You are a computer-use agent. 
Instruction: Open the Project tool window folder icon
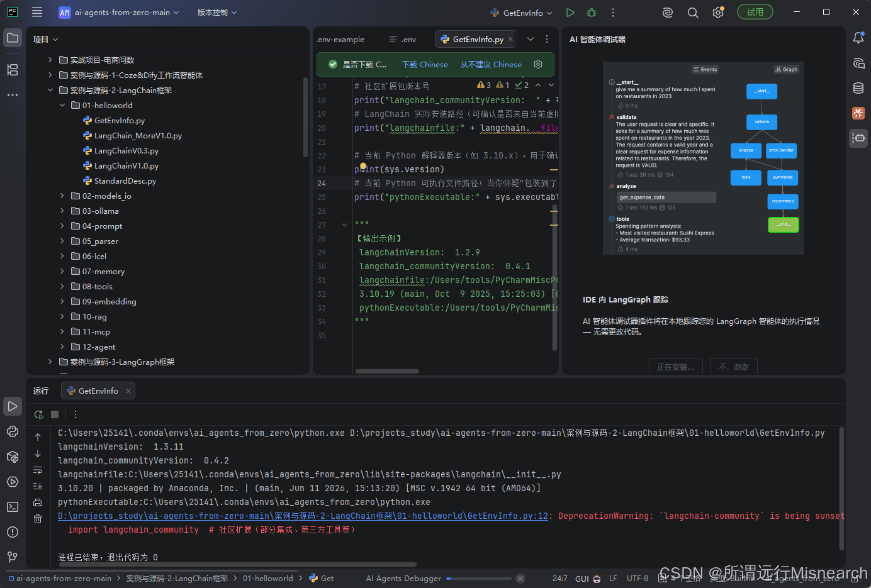pyautogui.click(x=13, y=38)
